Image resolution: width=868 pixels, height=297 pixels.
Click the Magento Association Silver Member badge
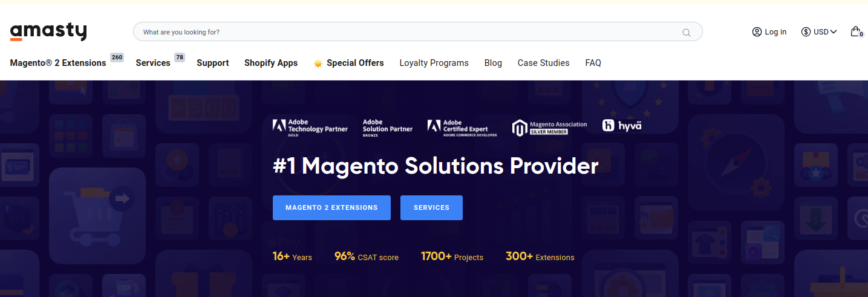(x=550, y=128)
